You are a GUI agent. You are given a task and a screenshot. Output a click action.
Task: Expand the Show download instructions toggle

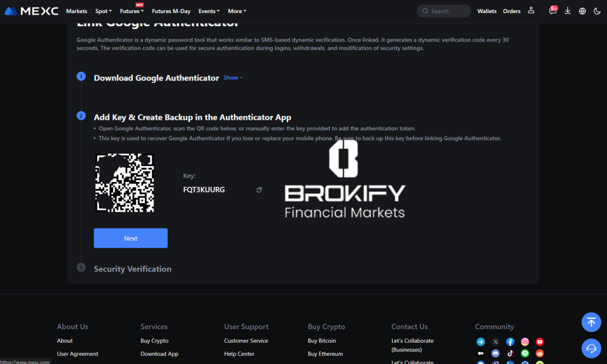tap(233, 78)
